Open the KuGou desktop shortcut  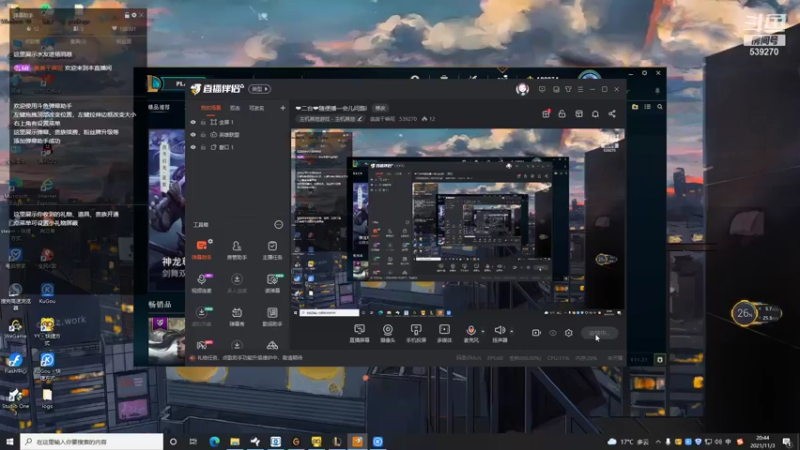[x=47, y=294]
